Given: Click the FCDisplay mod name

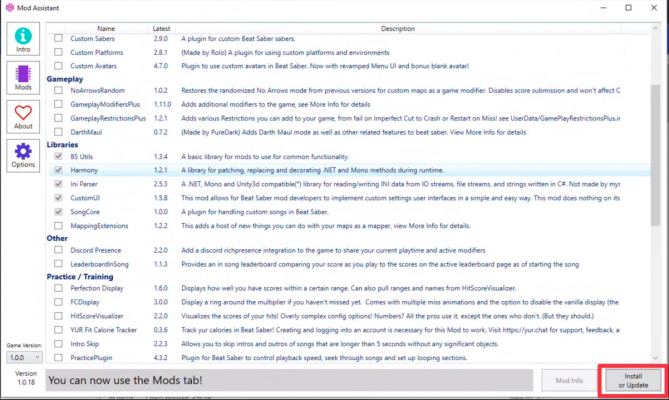Looking at the screenshot, I should (85, 302).
